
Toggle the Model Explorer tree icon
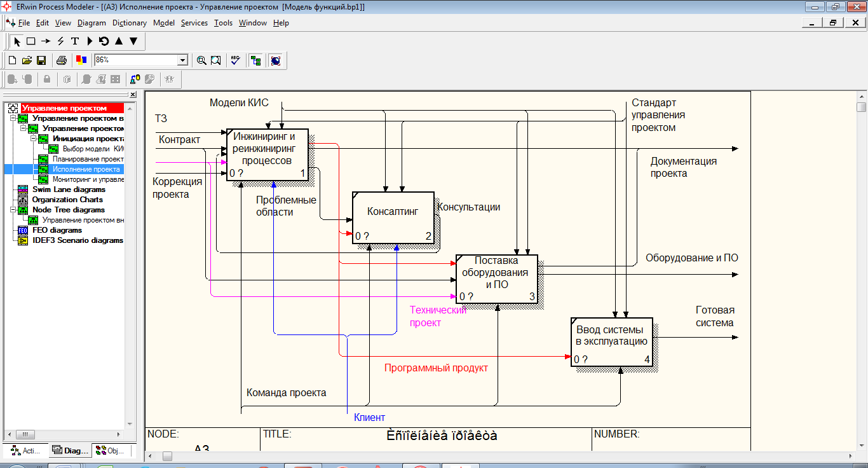coord(256,60)
